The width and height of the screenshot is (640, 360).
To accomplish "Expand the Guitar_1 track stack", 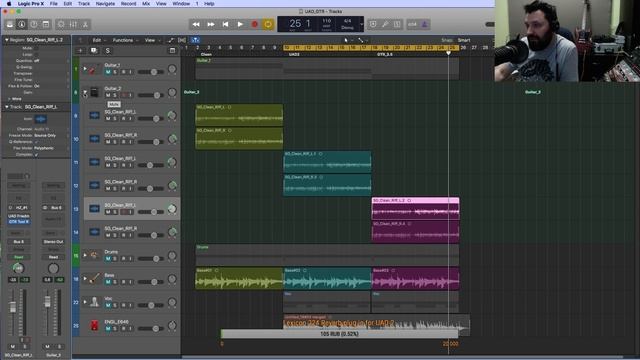I will 85,69.
